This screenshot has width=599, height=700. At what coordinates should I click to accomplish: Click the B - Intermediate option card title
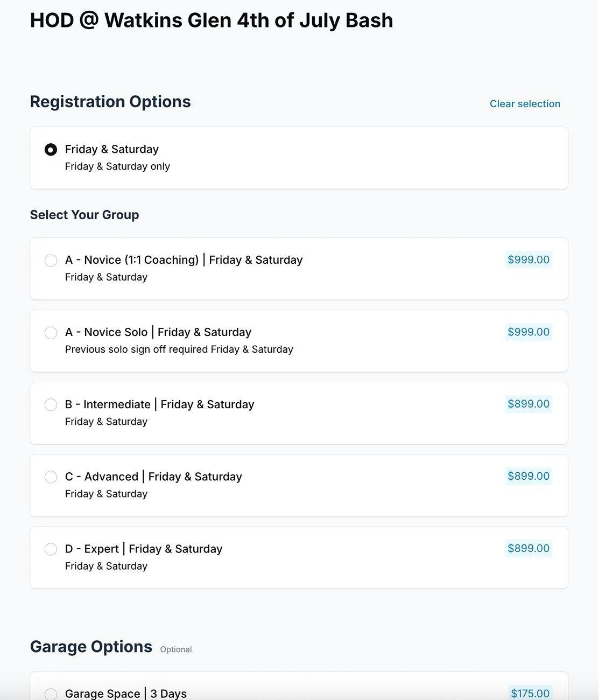159,404
